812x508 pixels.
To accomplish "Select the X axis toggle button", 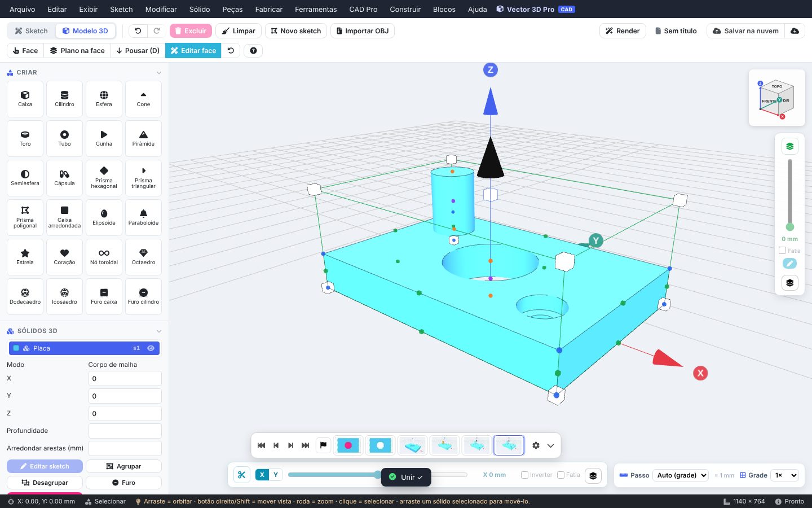I will tap(262, 475).
